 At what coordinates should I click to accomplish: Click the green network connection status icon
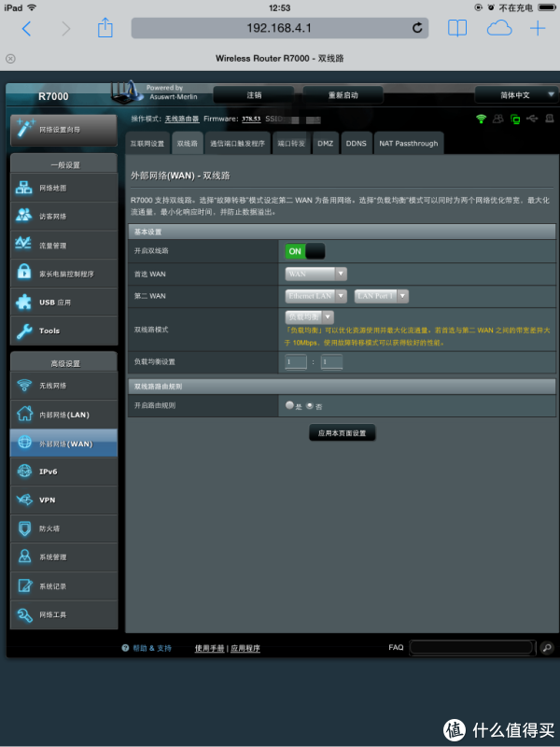click(515, 120)
